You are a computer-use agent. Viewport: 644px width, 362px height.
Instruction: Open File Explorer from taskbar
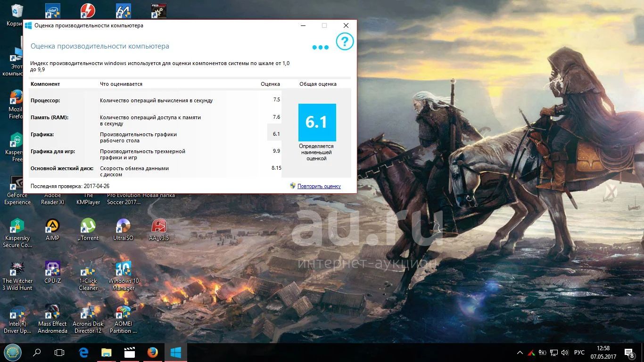click(x=107, y=352)
